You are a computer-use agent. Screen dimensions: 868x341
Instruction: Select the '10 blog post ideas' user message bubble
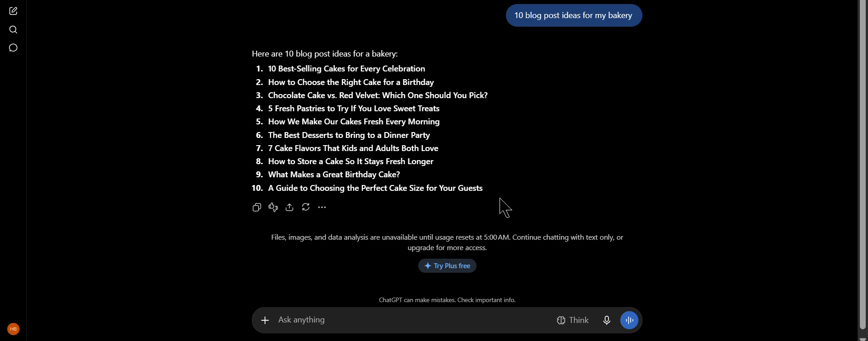pyautogui.click(x=574, y=15)
